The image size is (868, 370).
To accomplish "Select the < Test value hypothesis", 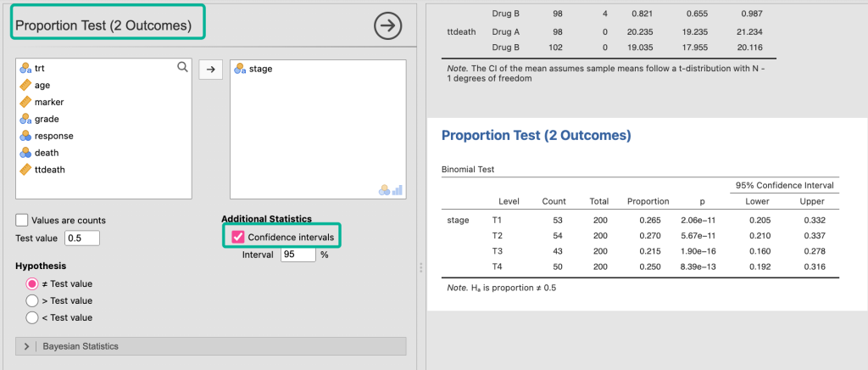I will [x=32, y=317].
